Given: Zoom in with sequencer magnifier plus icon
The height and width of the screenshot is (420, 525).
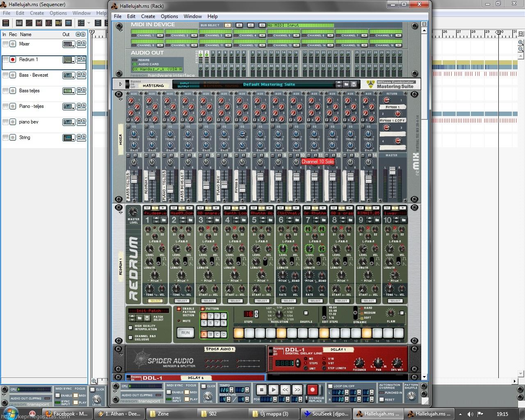Looking at the screenshot, I should coord(520,43).
